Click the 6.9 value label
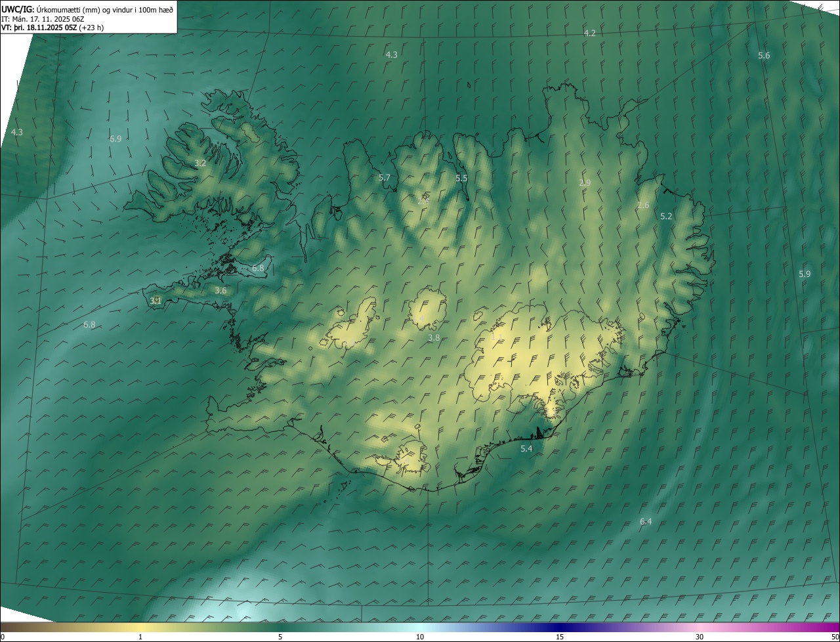 point(115,139)
